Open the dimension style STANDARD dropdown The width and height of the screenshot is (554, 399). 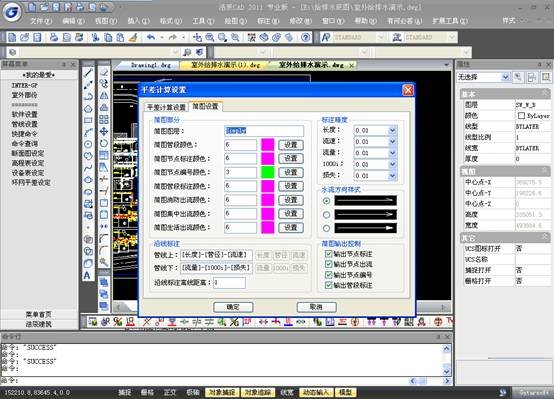[452, 37]
